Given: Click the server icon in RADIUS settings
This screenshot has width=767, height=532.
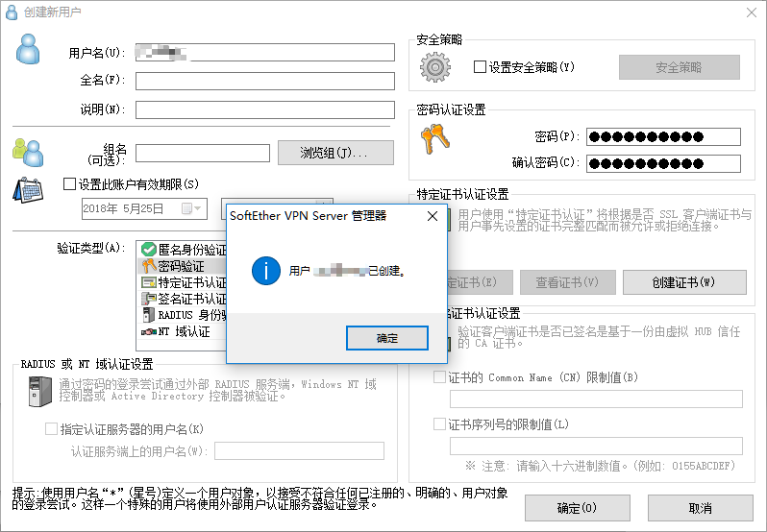Looking at the screenshot, I should (39, 391).
